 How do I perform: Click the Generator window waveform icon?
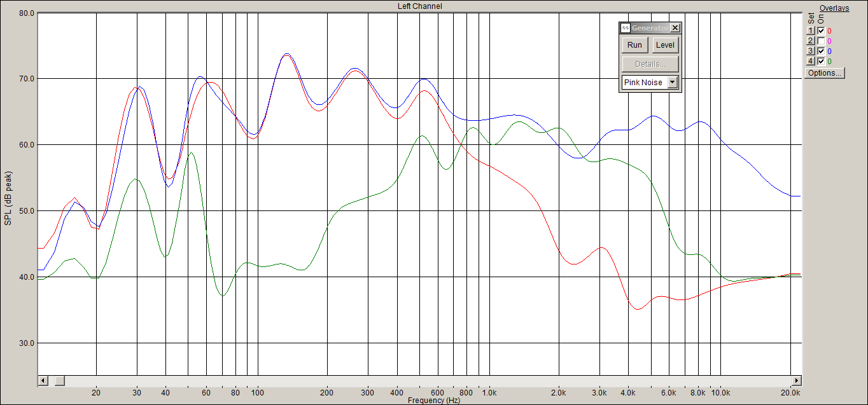pos(626,28)
